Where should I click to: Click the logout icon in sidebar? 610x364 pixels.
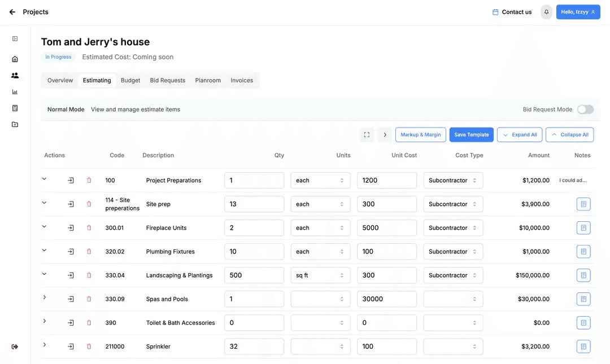[x=15, y=347]
